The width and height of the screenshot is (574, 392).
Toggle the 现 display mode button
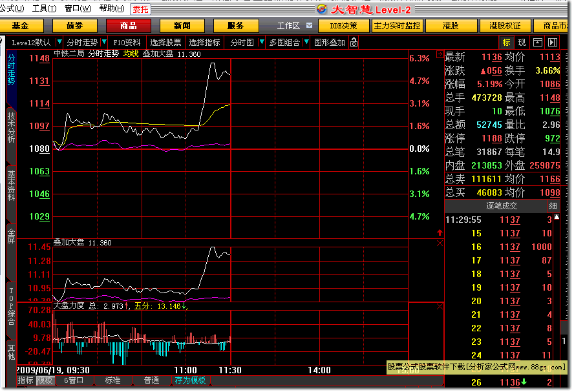(x=522, y=43)
